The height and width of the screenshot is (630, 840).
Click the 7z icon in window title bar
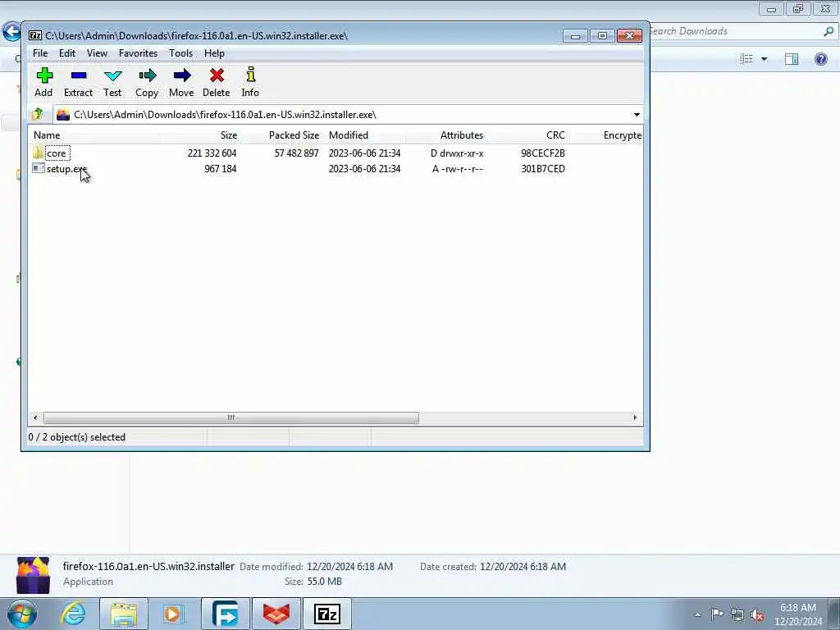(35, 35)
